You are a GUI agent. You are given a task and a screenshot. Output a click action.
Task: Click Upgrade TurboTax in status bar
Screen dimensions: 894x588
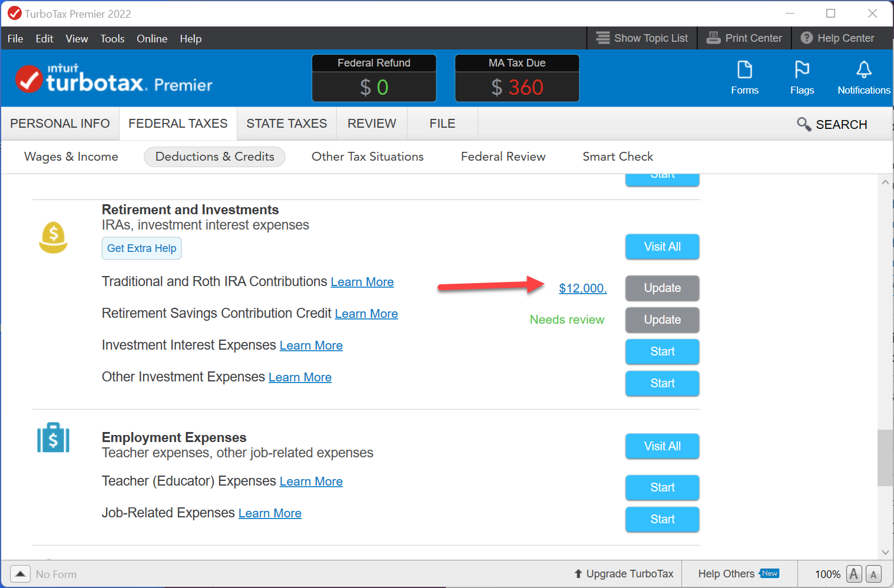tap(624, 574)
